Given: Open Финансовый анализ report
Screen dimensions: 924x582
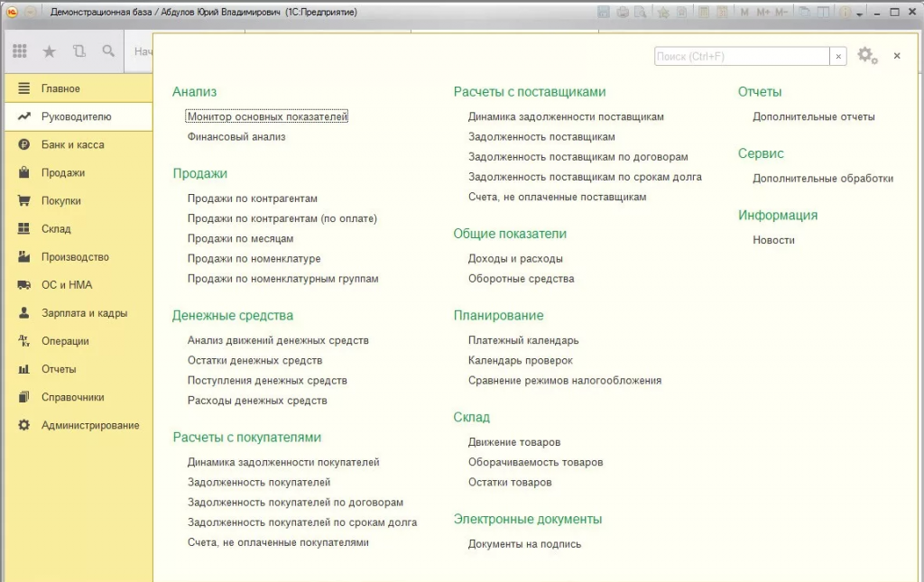Looking at the screenshot, I should click(x=236, y=136).
